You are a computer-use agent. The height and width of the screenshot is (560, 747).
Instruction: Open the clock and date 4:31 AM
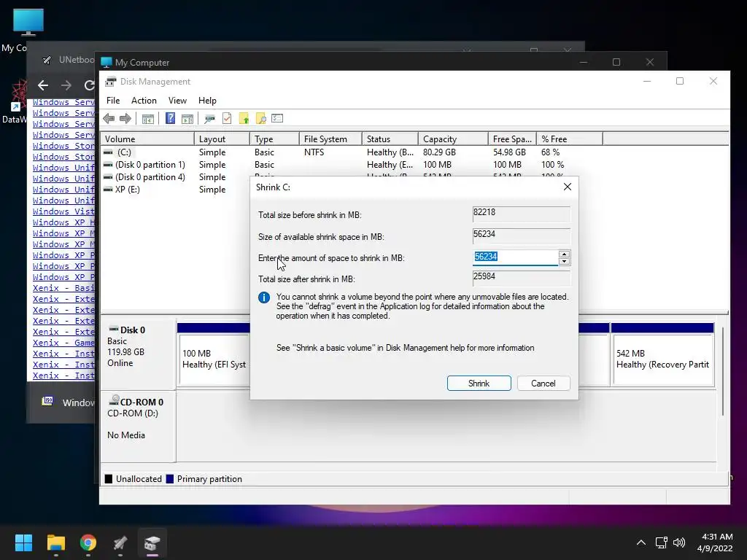tap(715, 542)
